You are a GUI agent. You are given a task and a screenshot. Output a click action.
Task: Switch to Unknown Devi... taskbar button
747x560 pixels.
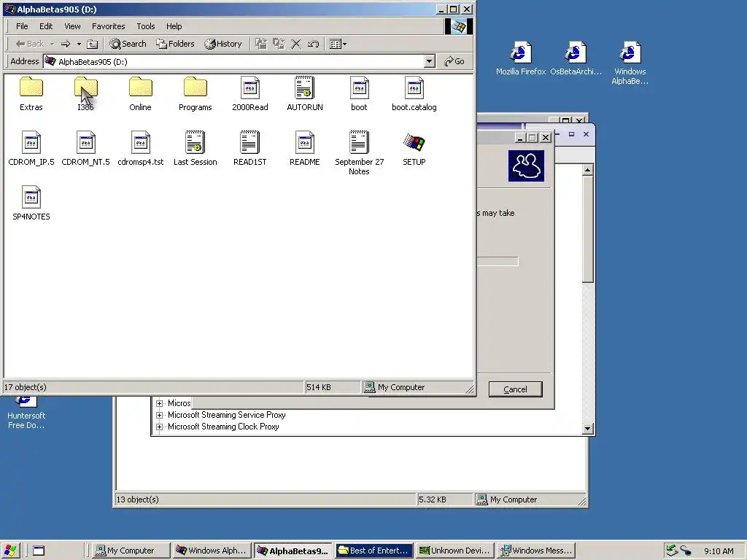(454, 551)
